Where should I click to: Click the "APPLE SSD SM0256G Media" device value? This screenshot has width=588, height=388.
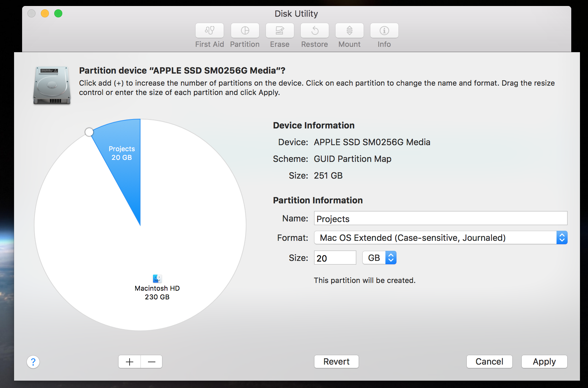pyautogui.click(x=372, y=142)
